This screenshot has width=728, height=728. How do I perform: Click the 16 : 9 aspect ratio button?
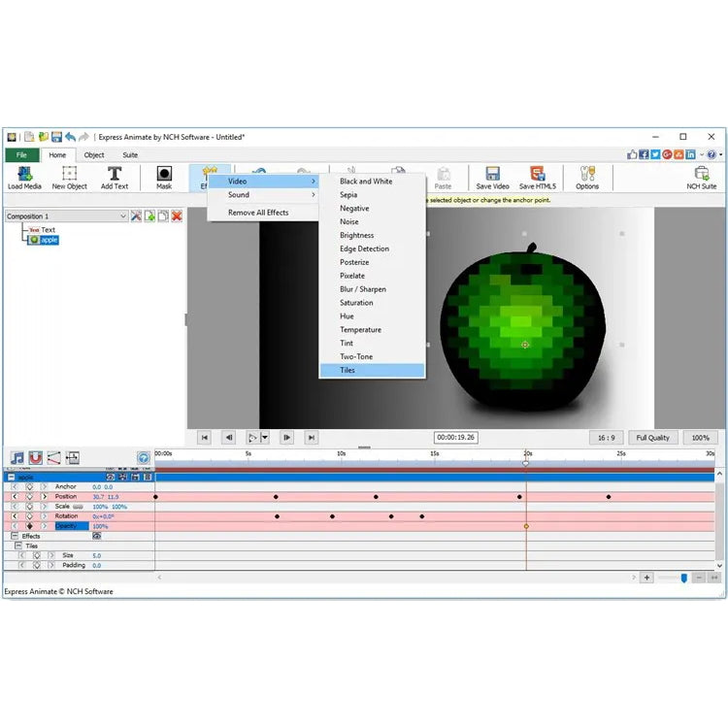point(606,438)
